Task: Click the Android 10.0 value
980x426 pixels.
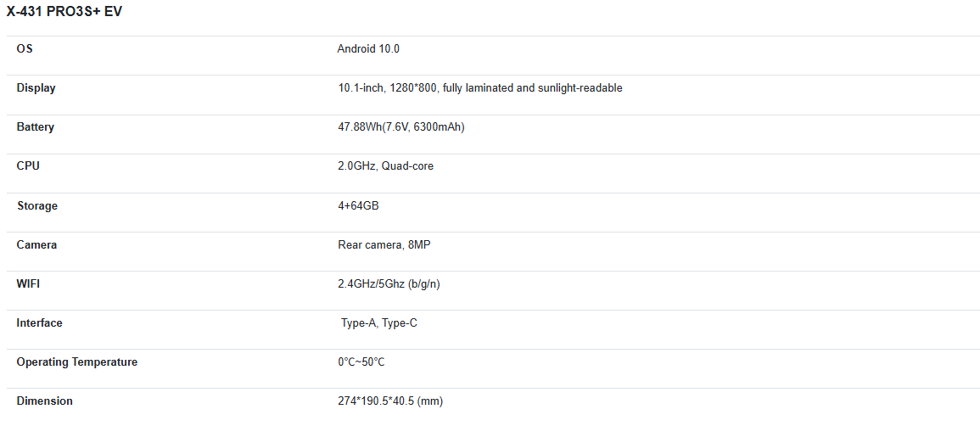Action: pyautogui.click(x=368, y=48)
